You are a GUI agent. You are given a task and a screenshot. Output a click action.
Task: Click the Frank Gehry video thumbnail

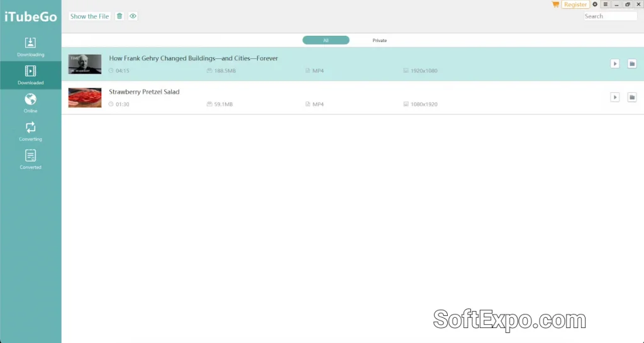click(x=85, y=64)
